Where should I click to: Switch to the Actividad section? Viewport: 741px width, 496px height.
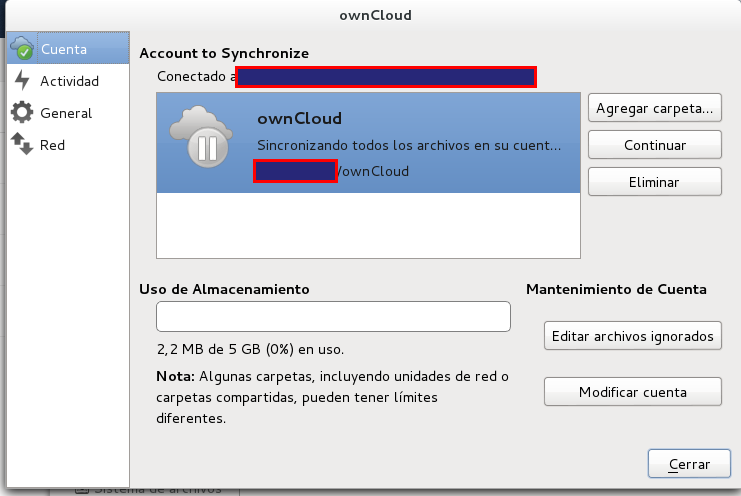[68, 81]
